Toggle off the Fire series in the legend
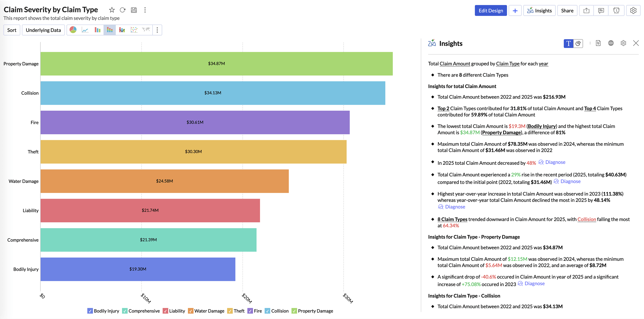 pos(250,311)
